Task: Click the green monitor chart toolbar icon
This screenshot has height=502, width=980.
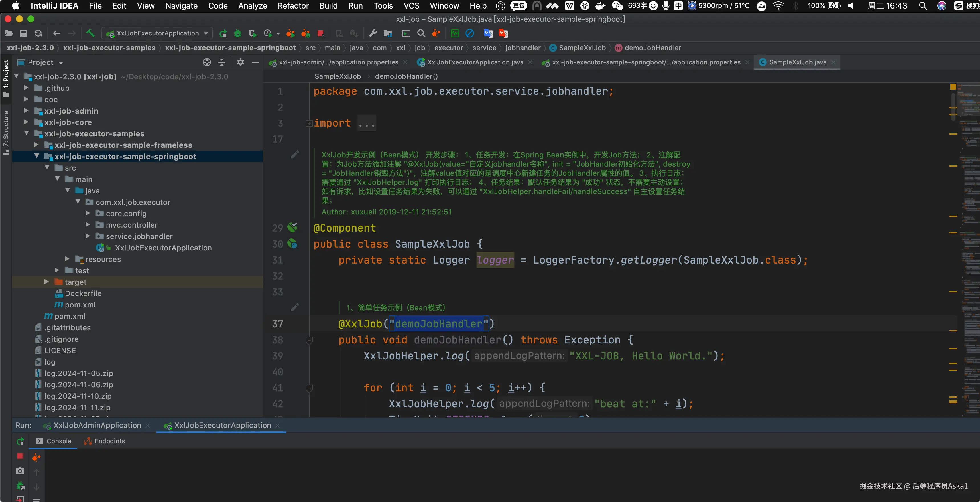Action: [x=455, y=33]
